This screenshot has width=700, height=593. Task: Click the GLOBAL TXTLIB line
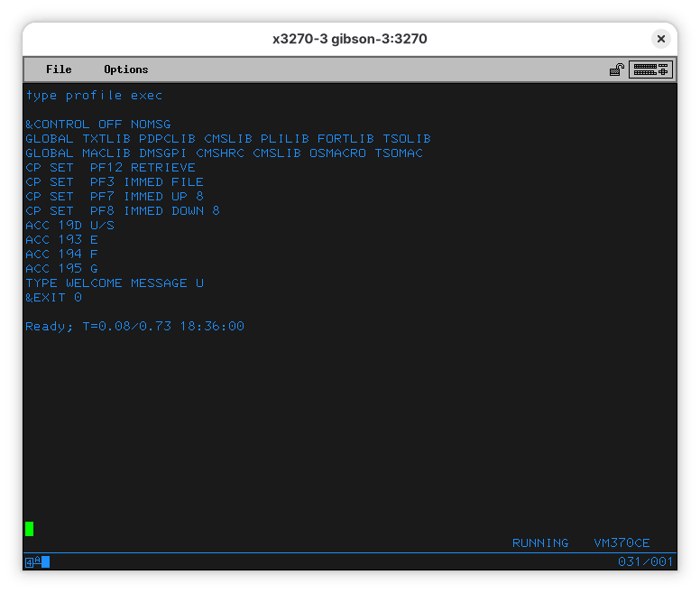(x=227, y=139)
